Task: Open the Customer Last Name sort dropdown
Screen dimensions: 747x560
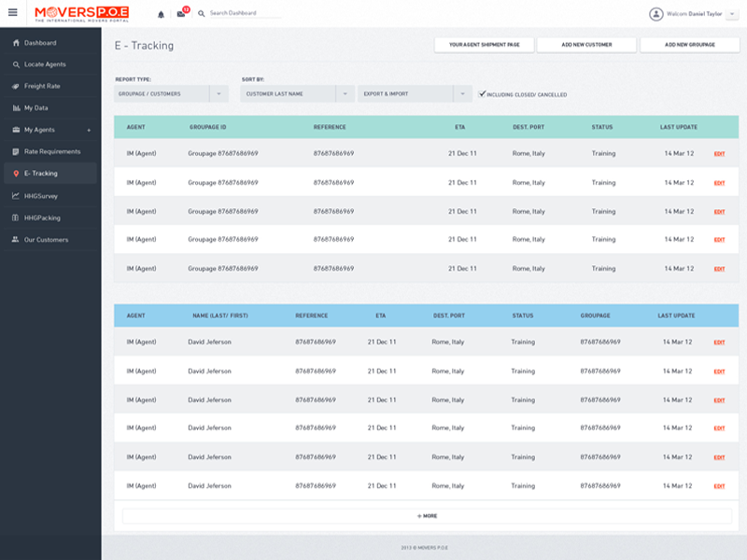Action: [x=345, y=94]
